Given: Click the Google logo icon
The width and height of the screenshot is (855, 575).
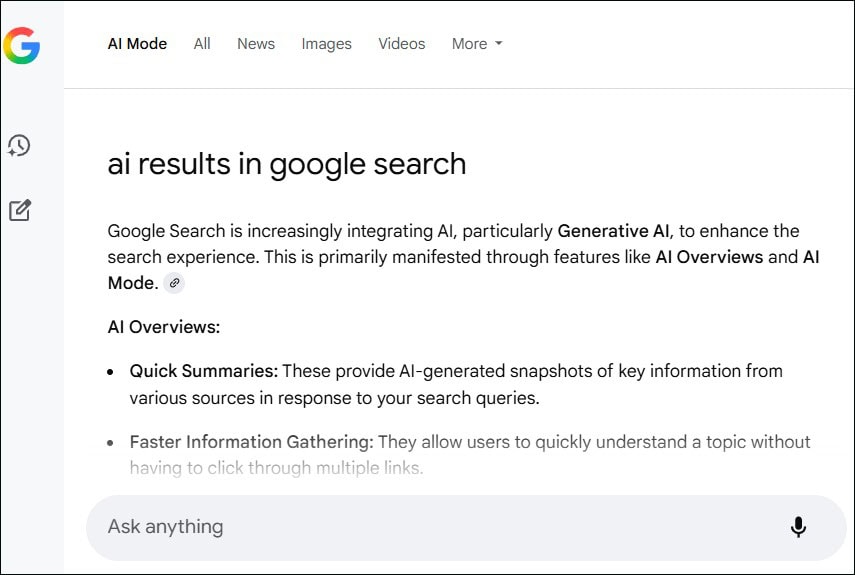Looking at the screenshot, I should pos(22,45).
